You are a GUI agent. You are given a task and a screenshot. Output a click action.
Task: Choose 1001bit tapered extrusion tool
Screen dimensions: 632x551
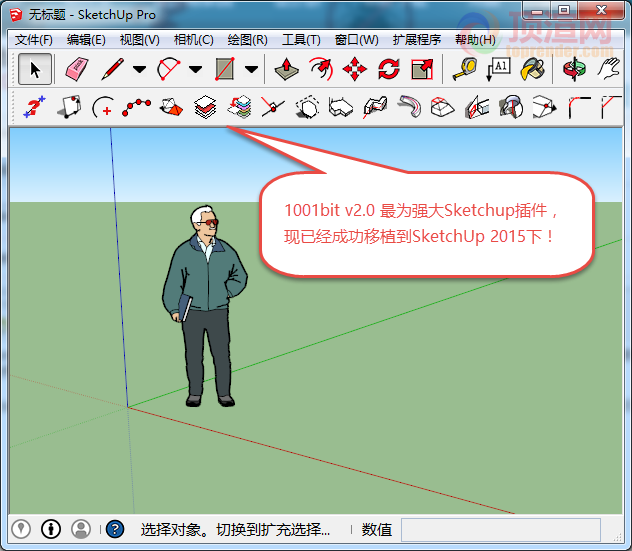point(442,107)
